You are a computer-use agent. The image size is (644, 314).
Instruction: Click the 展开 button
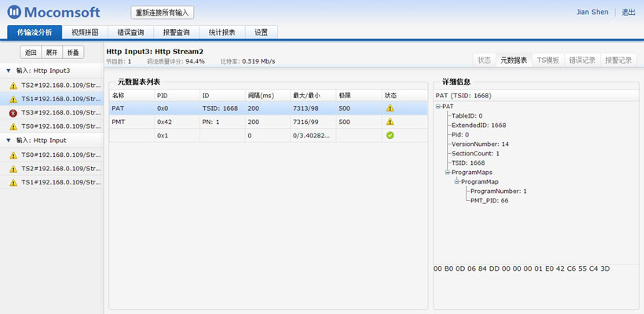pyautogui.click(x=52, y=52)
